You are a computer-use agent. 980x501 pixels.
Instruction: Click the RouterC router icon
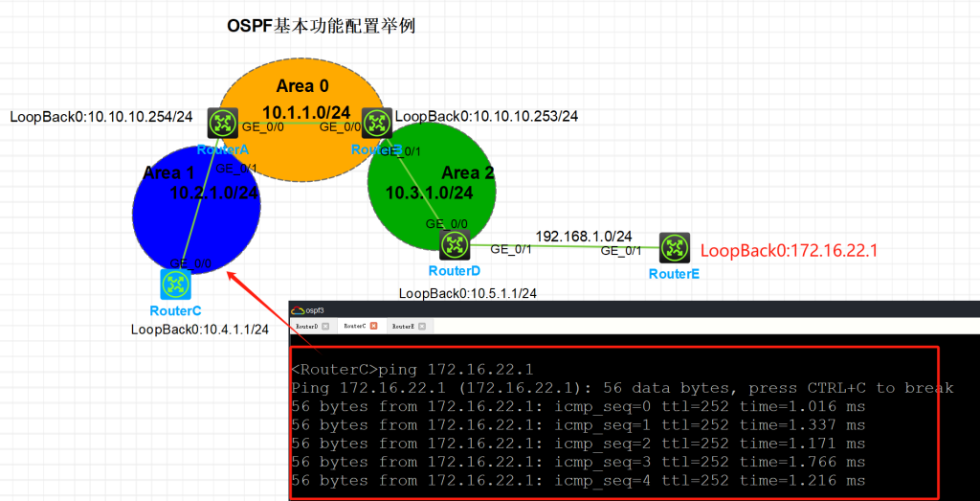(174, 284)
